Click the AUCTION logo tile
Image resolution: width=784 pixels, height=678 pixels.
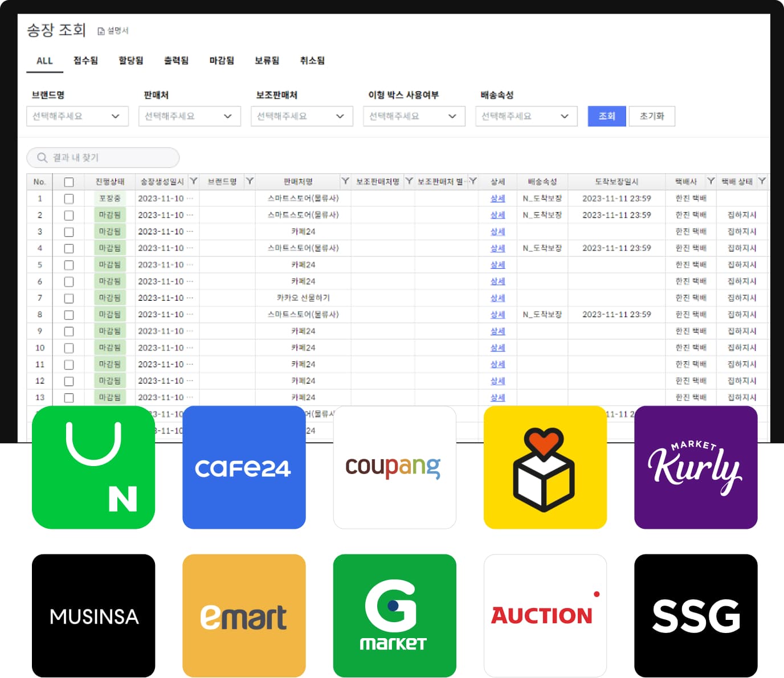click(x=545, y=616)
